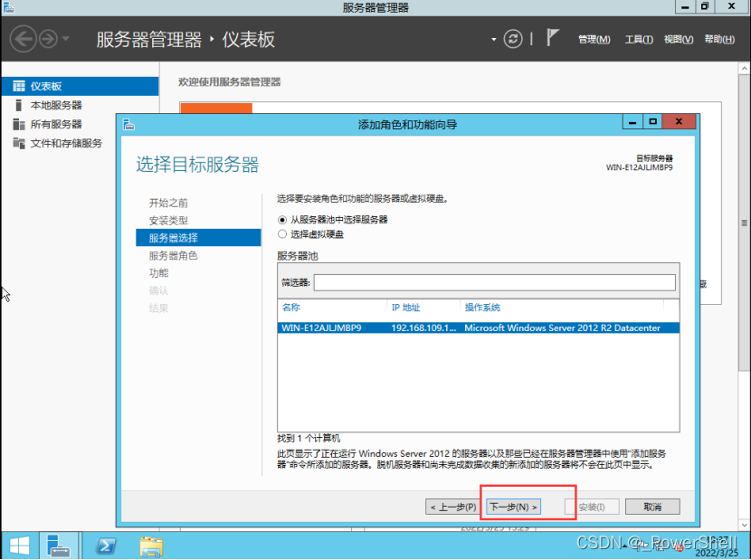The height and width of the screenshot is (560, 751).
Task: Click the 本地服务器 server icon
Action: pyautogui.click(x=18, y=105)
